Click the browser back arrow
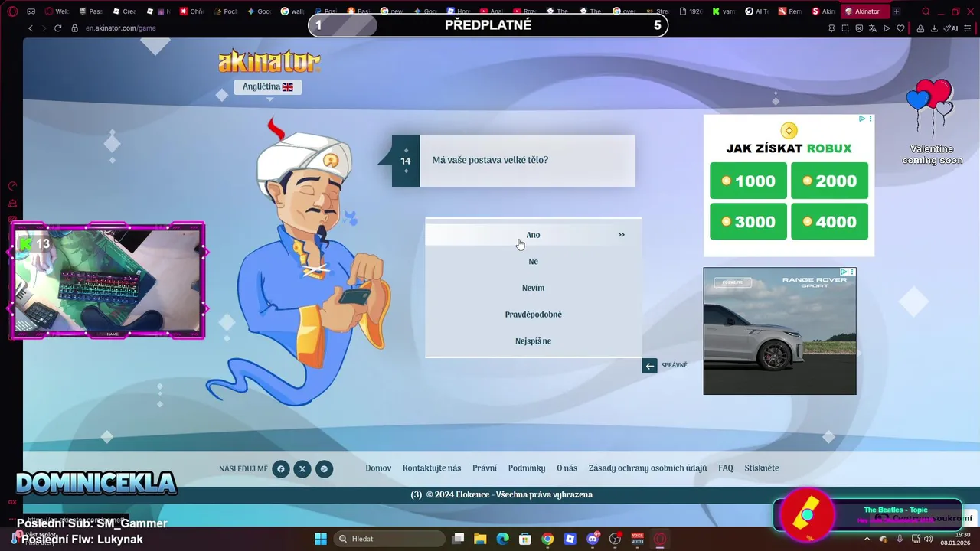This screenshot has height=551, width=980. tap(31, 28)
